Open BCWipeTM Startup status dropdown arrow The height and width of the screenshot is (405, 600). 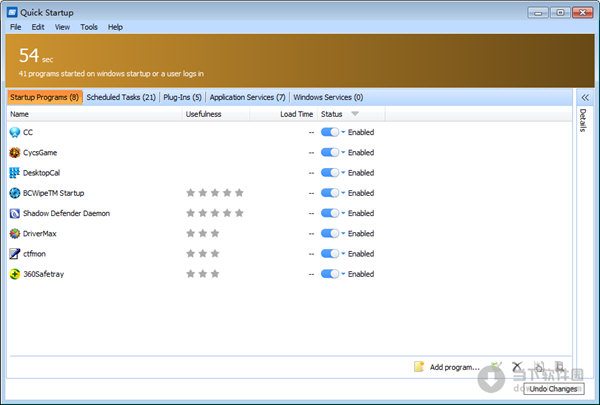pos(343,193)
